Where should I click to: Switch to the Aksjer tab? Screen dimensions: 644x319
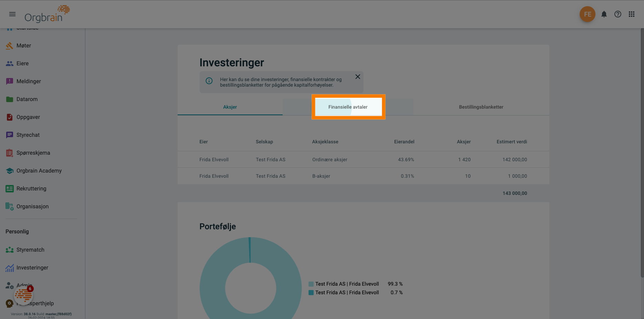click(230, 107)
